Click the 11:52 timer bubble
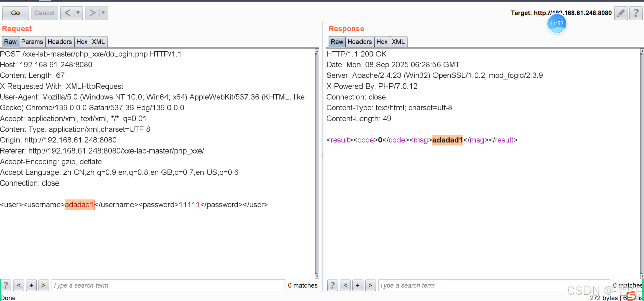The image size is (644, 301). 557,24
